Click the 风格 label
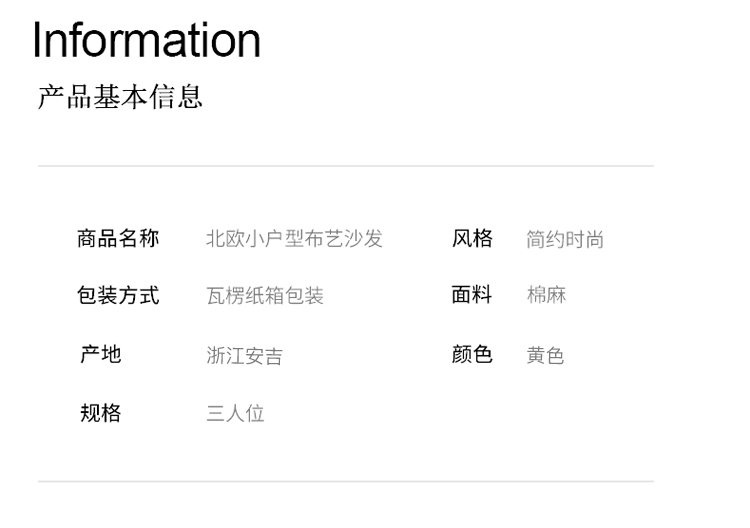750x528 pixels. pos(472,238)
